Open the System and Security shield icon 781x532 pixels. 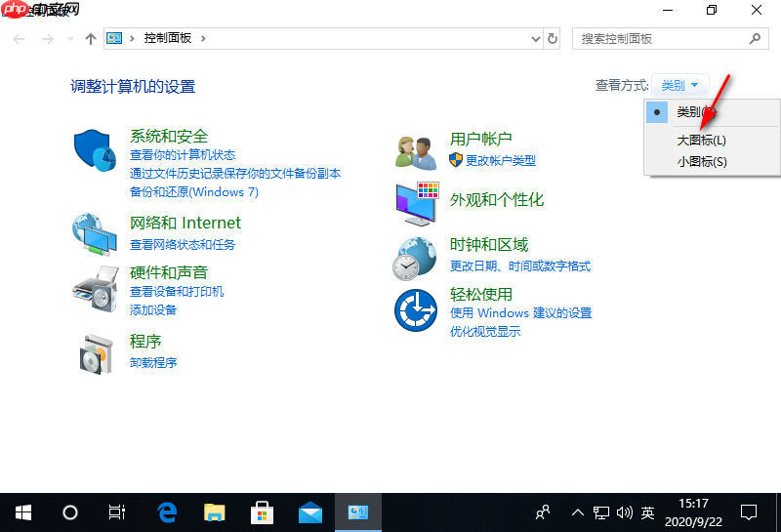pos(95,151)
